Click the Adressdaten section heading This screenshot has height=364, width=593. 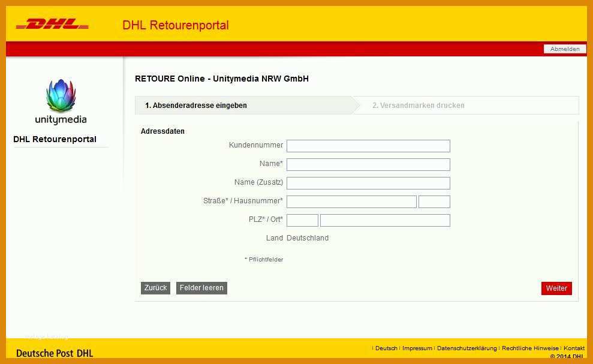tap(162, 131)
